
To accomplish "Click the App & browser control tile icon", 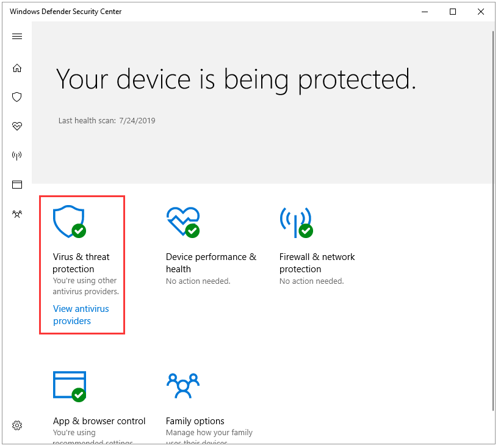I will tap(68, 386).
